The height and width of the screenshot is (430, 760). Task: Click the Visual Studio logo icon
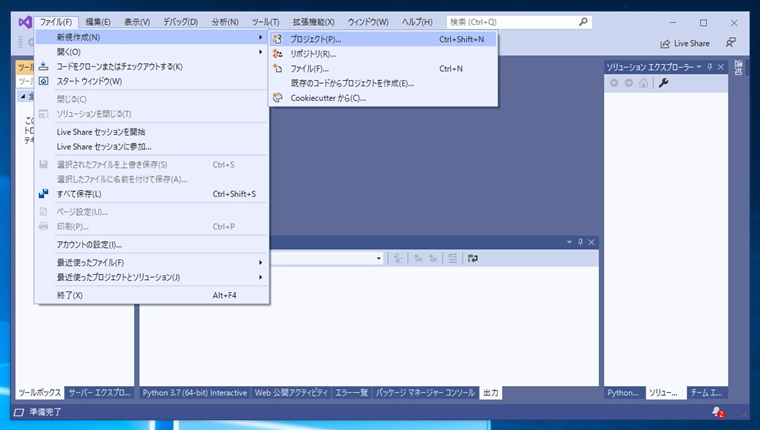[25, 22]
